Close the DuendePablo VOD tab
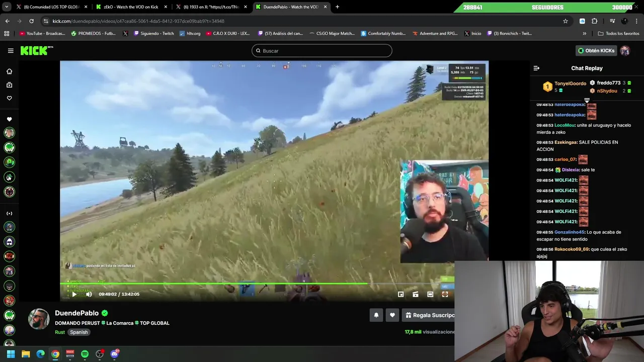The height and width of the screenshot is (362, 644). [x=326, y=7]
